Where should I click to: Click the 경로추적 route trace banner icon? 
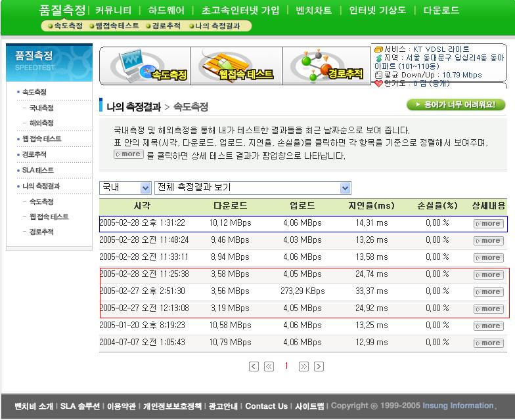tap(327, 66)
